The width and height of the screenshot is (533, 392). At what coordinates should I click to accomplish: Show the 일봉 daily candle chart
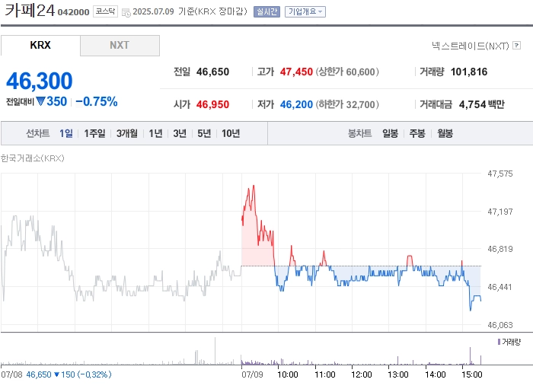(x=390, y=133)
